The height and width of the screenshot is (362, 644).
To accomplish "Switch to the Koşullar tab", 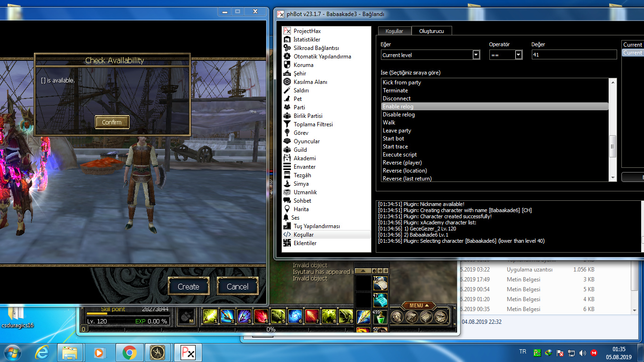I will 394,31.
